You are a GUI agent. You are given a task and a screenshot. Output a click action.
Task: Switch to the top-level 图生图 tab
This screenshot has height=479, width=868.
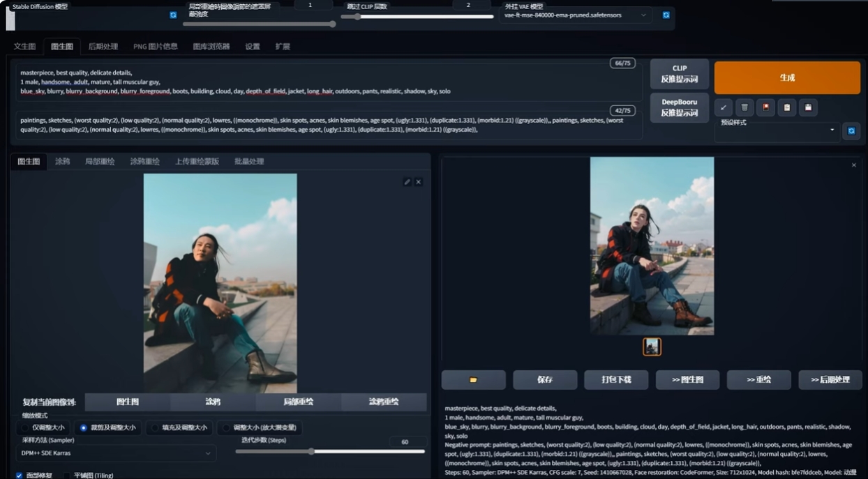click(x=62, y=47)
